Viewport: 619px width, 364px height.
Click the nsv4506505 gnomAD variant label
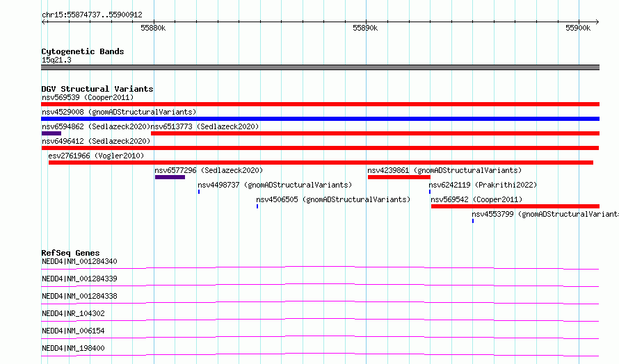point(333,199)
